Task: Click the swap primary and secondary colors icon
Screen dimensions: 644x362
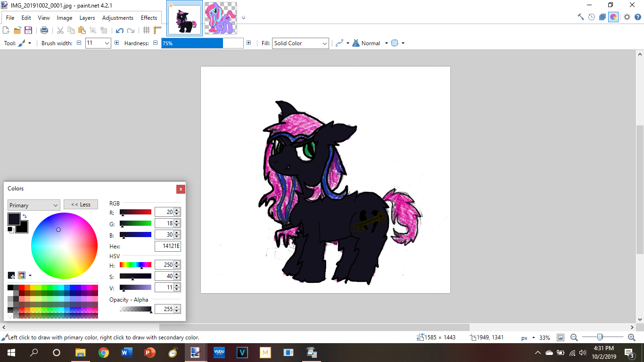Action: tap(25, 216)
